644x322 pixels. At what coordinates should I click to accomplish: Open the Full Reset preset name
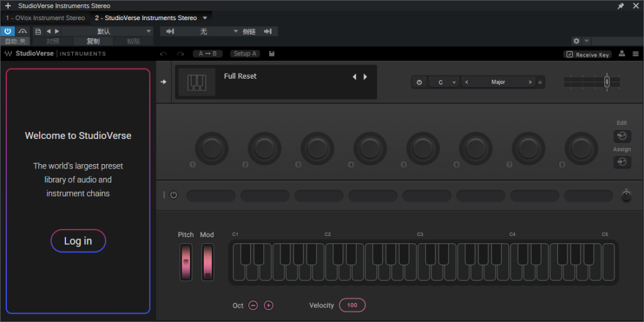240,76
